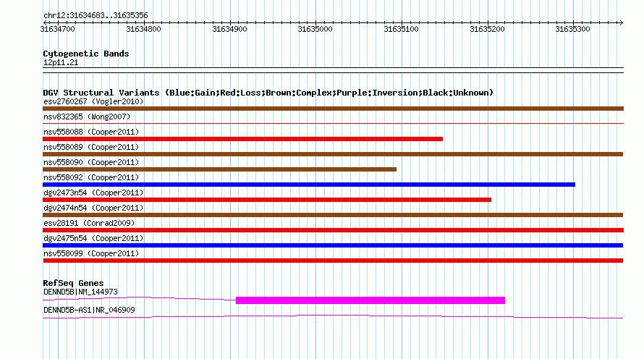Screen dimensions: 644x359
Task: Open gene DENND5B-AS1|NR_046909 label
Action: (89, 310)
